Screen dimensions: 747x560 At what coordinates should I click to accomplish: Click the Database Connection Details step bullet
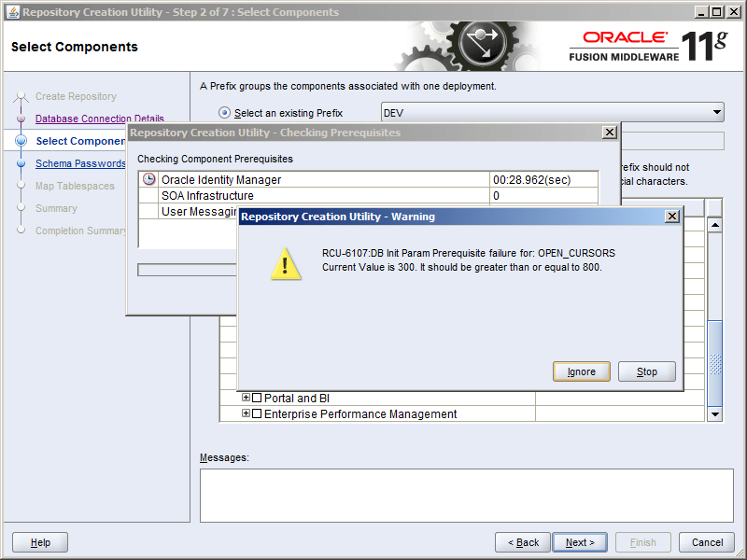[x=21, y=119]
